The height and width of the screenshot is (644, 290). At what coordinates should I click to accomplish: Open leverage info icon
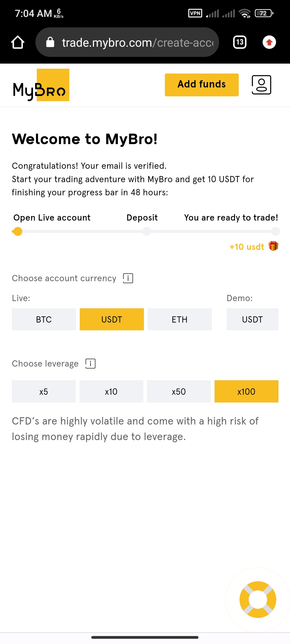[x=90, y=364]
